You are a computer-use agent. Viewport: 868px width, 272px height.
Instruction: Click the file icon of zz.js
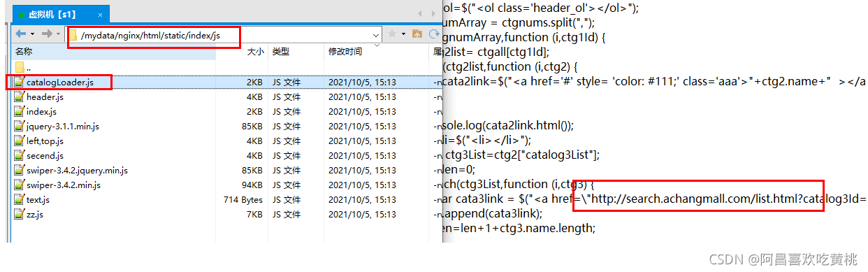click(x=19, y=215)
